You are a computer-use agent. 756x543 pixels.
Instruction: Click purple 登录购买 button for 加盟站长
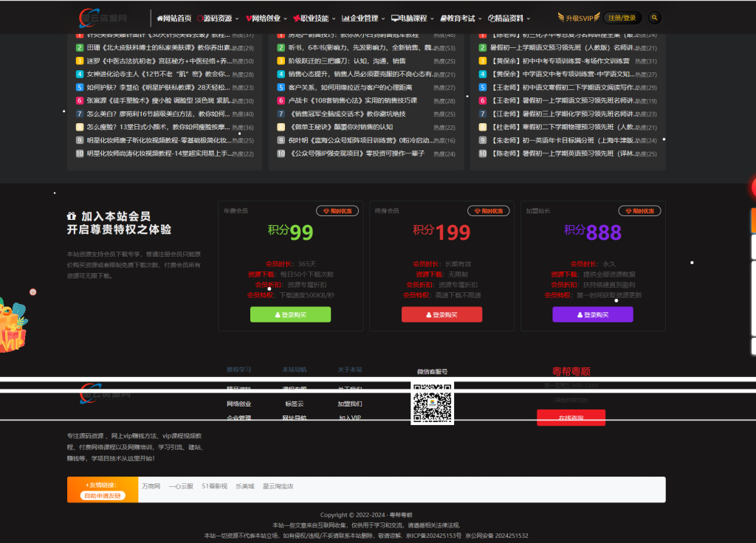(593, 314)
